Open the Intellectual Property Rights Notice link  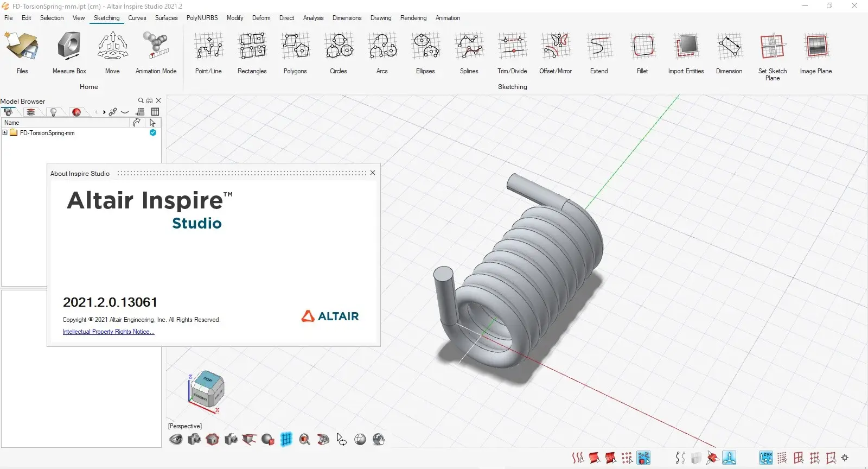point(108,332)
